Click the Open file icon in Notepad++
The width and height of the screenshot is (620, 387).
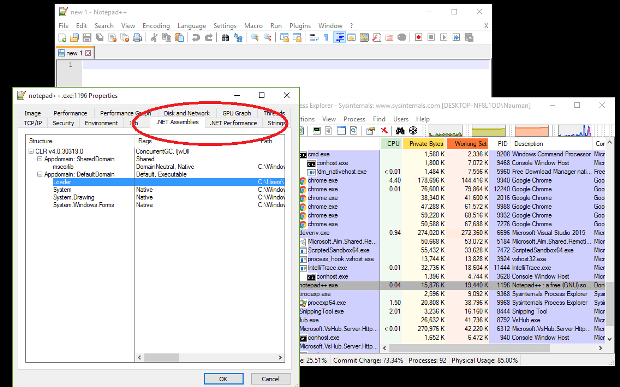point(74,38)
